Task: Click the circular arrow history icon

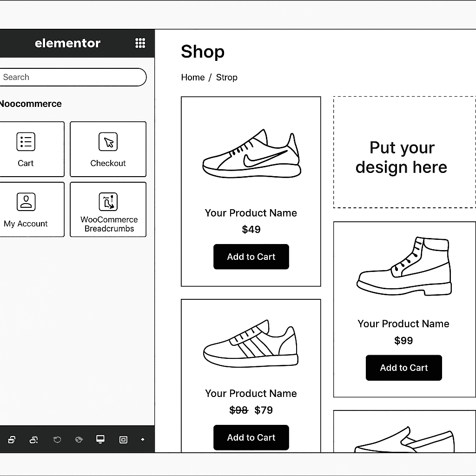Action: tap(57, 439)
